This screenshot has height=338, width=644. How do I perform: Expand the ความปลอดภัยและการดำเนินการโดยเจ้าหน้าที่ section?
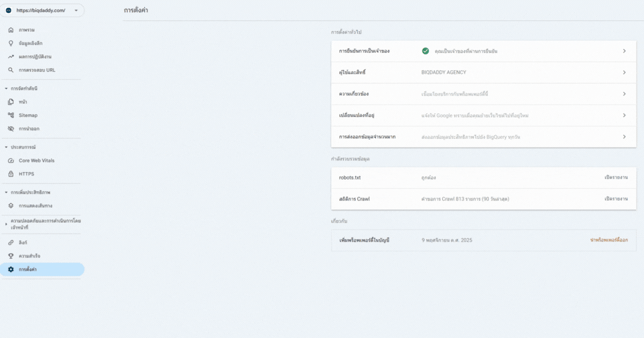click(x=6, y=224)
